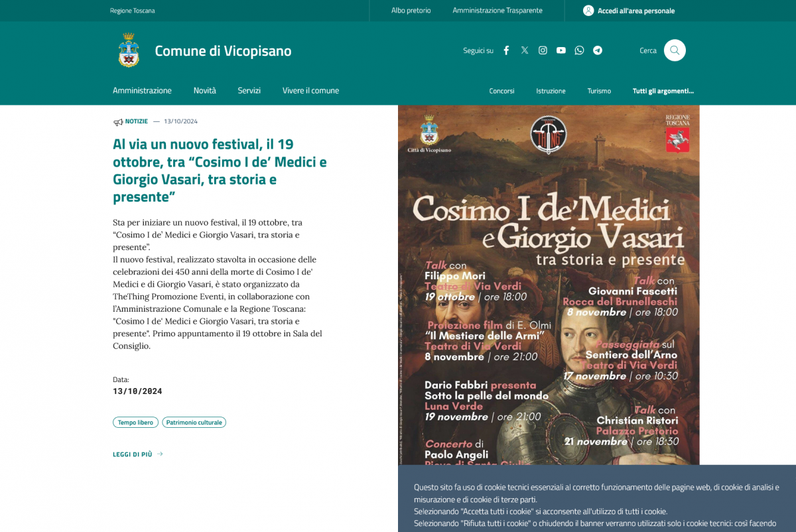Screen dimensions: 796x532
Task: Go to Vivere il comune section
Action: pos(310,91)
